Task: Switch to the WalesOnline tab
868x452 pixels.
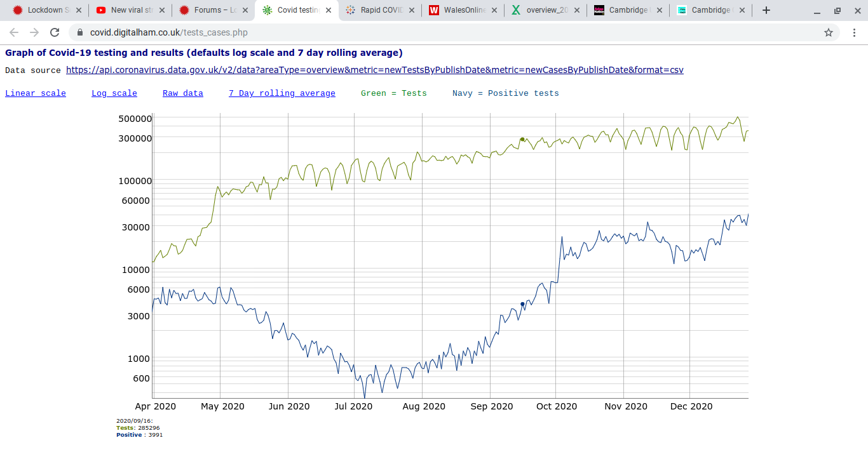Action: (x=460, y=10)
